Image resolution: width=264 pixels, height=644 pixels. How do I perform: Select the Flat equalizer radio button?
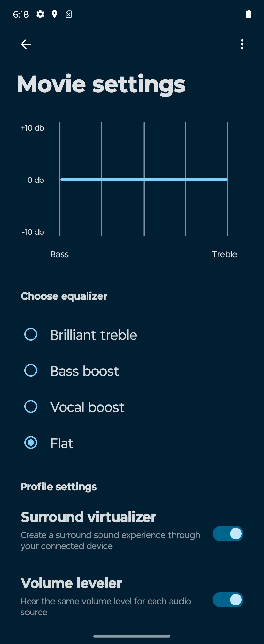click(x=31, y=443)
